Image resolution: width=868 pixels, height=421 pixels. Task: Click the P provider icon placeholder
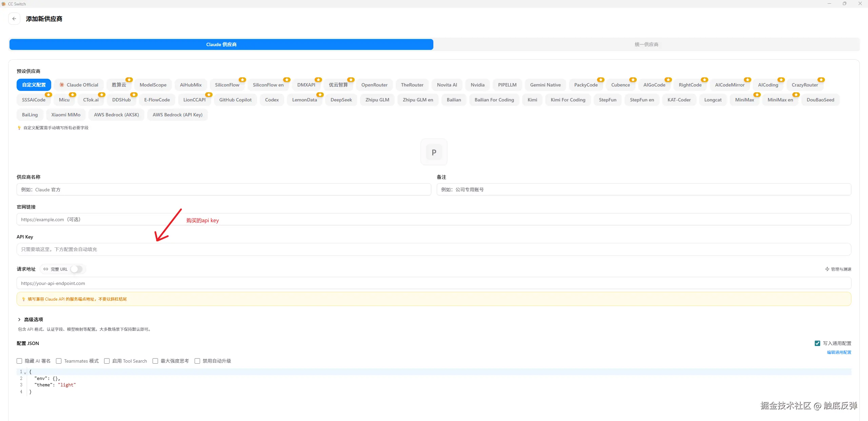pos(434,152)
